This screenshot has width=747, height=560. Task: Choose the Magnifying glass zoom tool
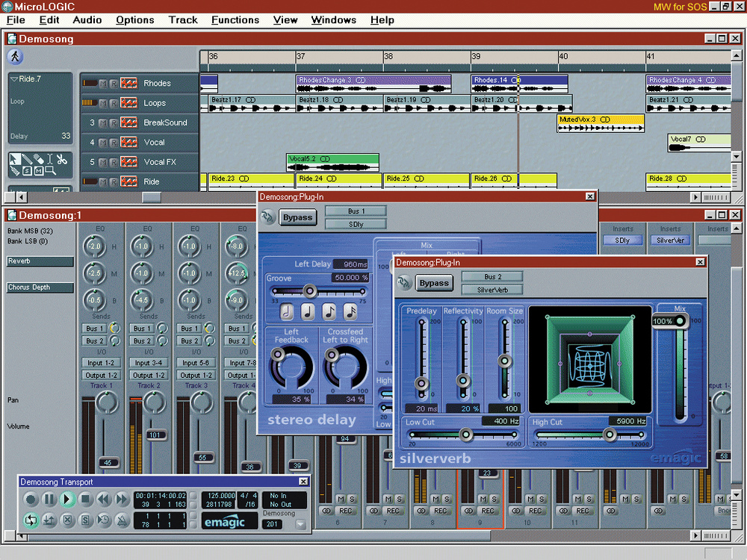click(50, 172)
